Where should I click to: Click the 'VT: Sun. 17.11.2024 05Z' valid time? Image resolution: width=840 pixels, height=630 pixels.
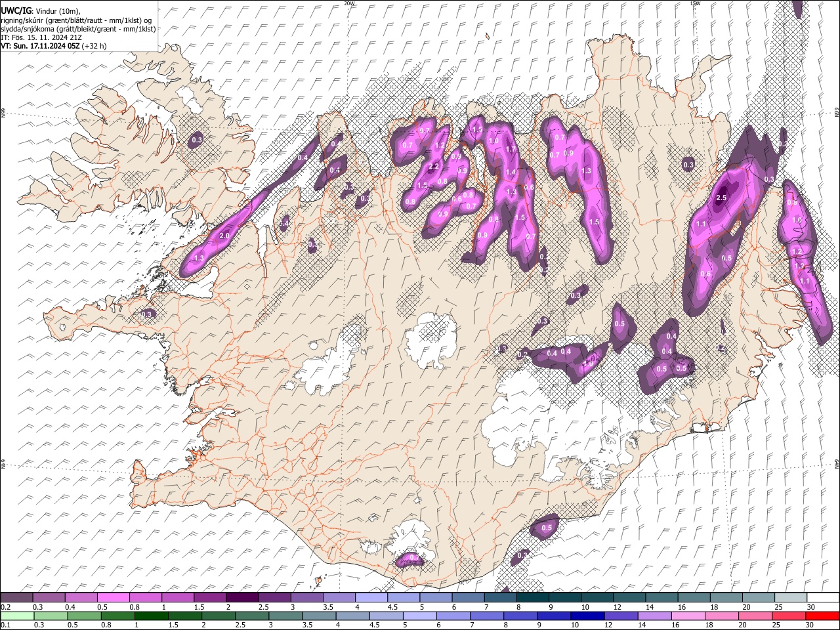click(x=41, y=46)
